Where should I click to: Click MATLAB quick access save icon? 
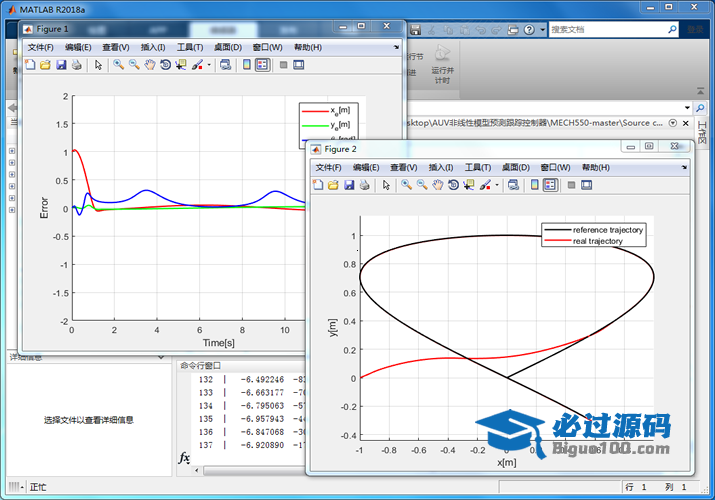click(x=415, y=30)
